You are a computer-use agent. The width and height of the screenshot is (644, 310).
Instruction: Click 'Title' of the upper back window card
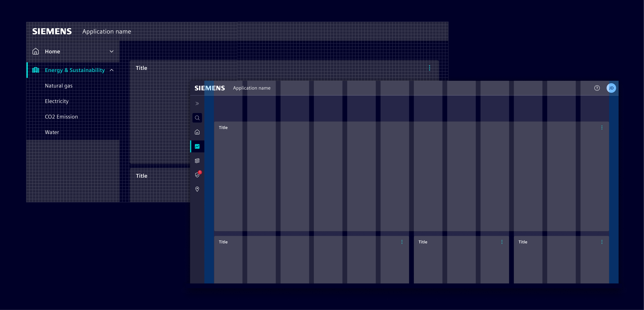141,68
